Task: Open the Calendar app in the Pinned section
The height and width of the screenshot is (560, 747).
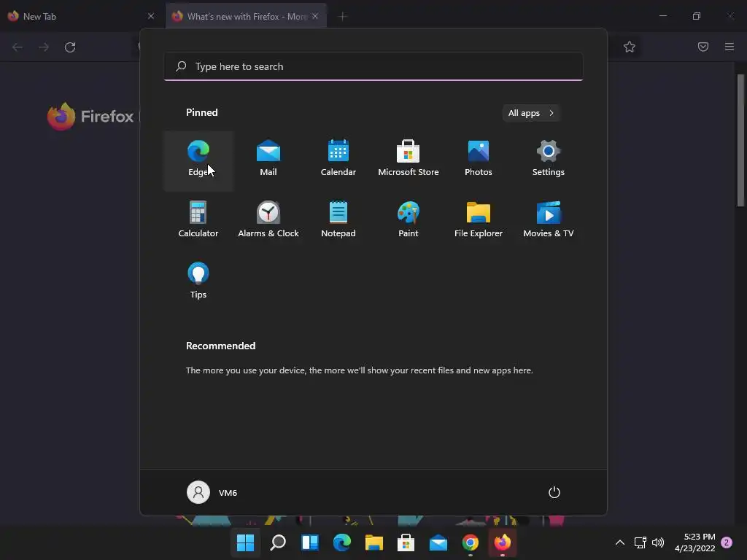Action: click(338, 161)
